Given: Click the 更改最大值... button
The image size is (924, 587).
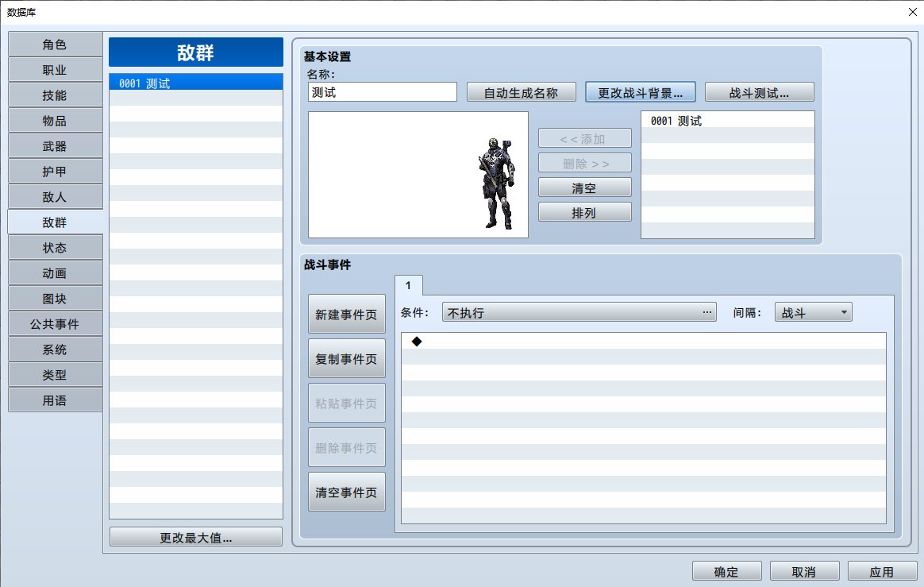Looking at the screenshot, I should pyautogui.click(x=195, y=538).
